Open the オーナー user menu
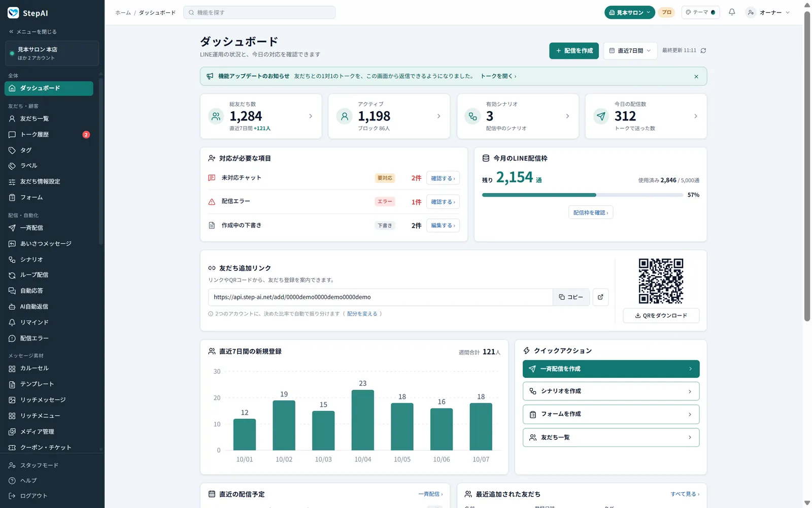The height and width of the screenshot is (508, 812). click(x=768, y=12)
